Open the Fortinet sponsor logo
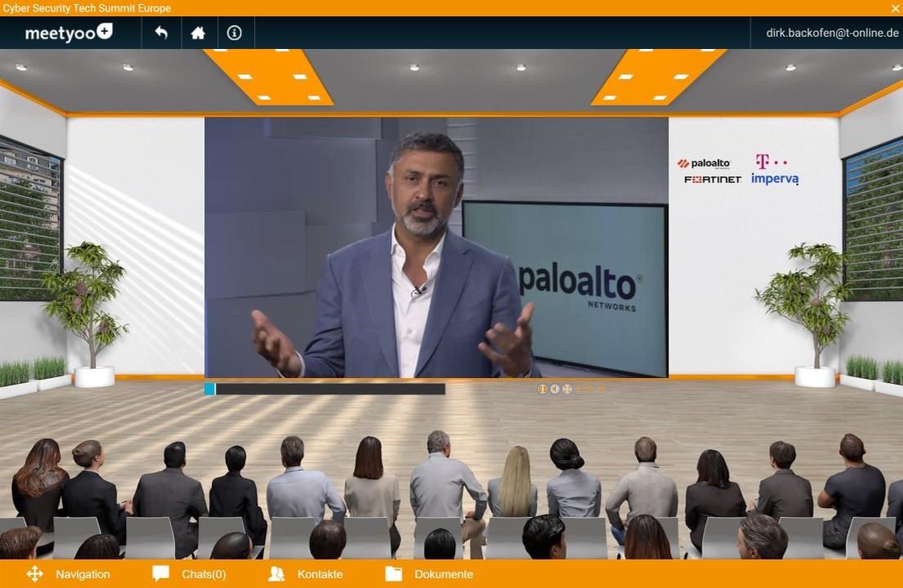 [x=713, y=180]
